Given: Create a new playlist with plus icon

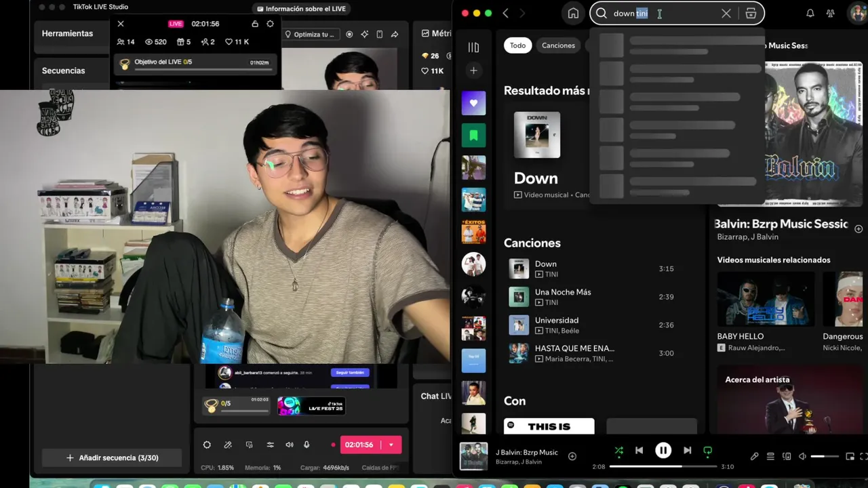Looking at the screenshot, I should 473,70.
